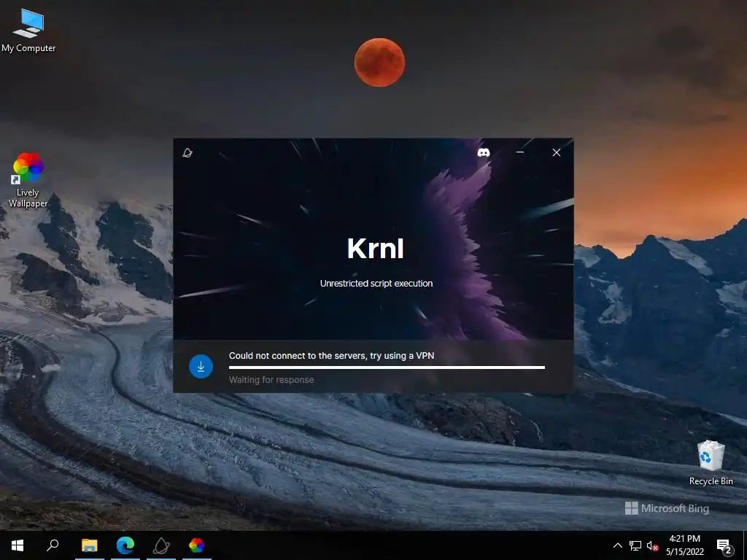Open File Explorer from taskbar

point(90,545)
